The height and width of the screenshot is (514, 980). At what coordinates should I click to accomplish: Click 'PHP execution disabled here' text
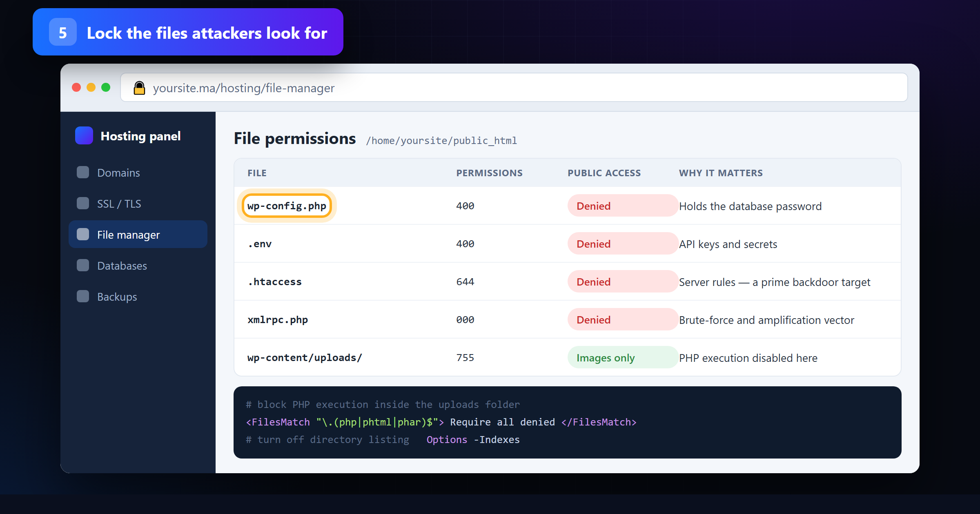point(748,358)
